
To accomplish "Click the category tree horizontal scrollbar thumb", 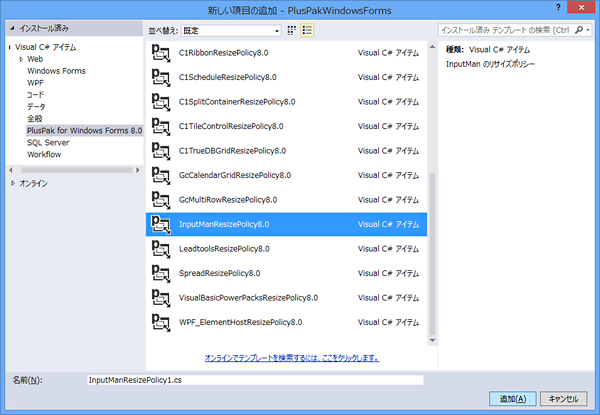I will [77, 170].
